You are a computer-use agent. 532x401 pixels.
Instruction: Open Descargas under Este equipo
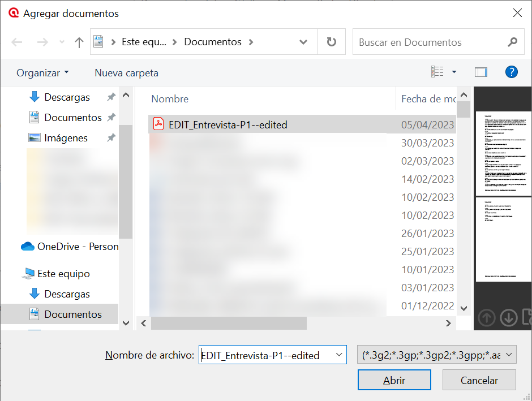click(x=67, y=294)
